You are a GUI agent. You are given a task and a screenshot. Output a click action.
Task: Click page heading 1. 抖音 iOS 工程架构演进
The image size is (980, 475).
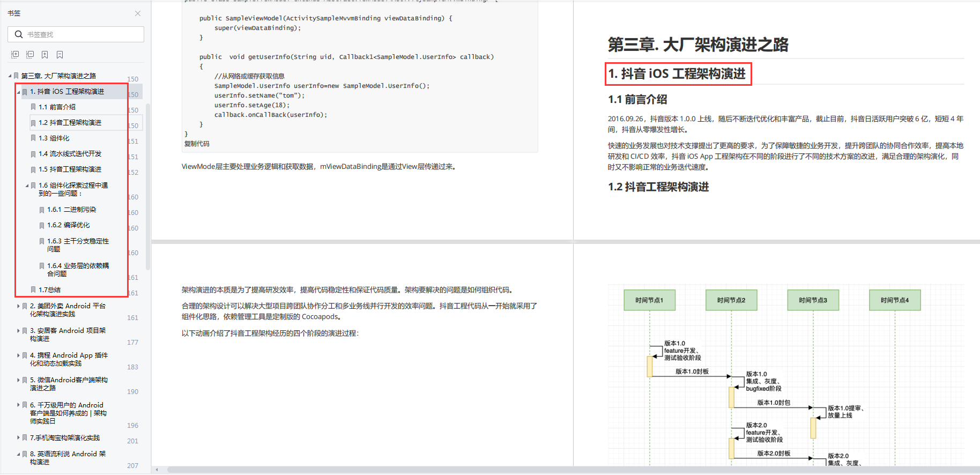coord(677,74)
